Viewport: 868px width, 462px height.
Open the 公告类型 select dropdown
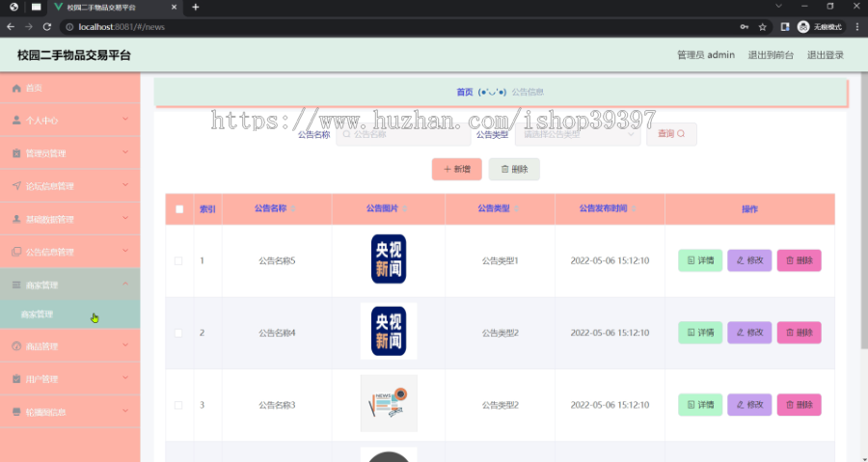coord(578,134)
